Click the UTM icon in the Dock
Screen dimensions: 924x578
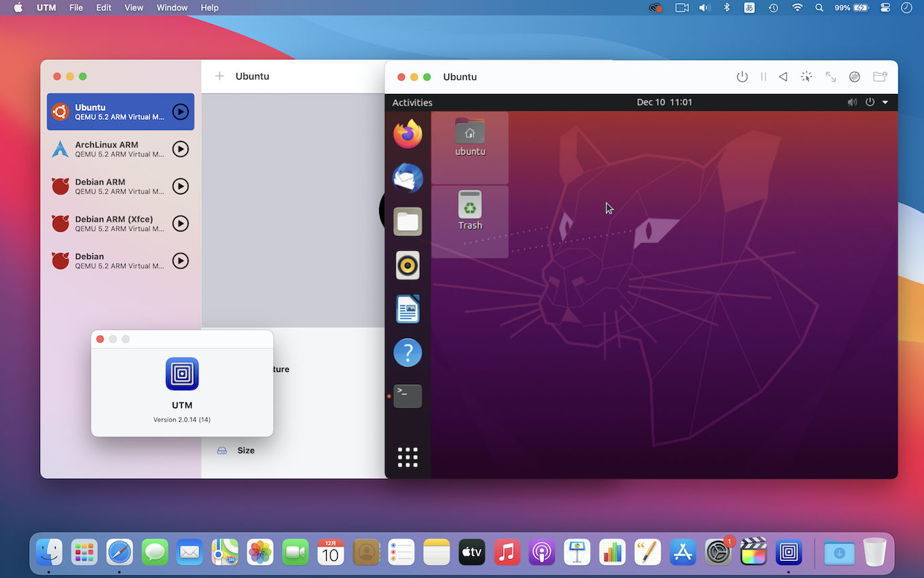pos(789,552)
